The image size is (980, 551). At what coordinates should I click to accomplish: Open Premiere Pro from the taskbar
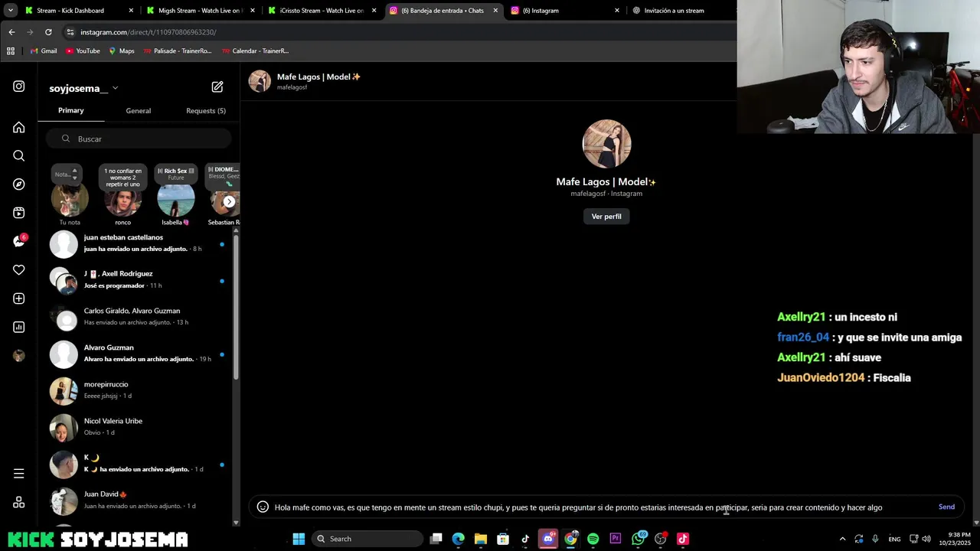pos(616,539)
